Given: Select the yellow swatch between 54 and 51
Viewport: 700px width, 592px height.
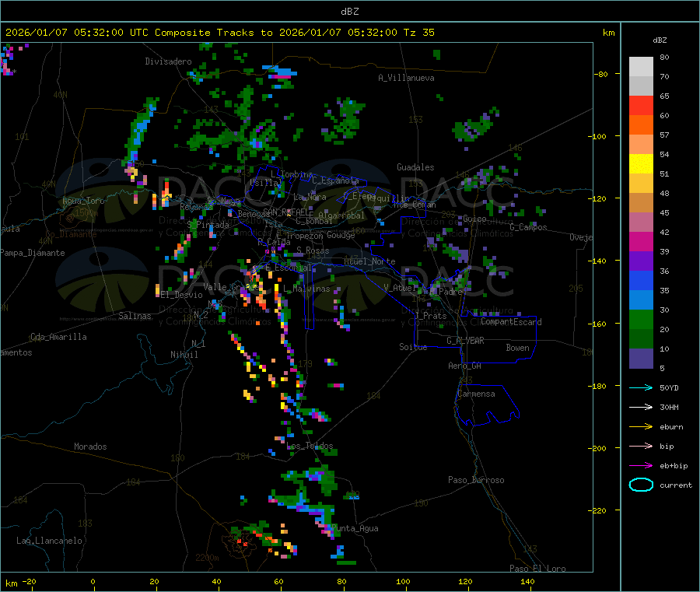Looking at the screenshot, I should click(x=641, y=164).
